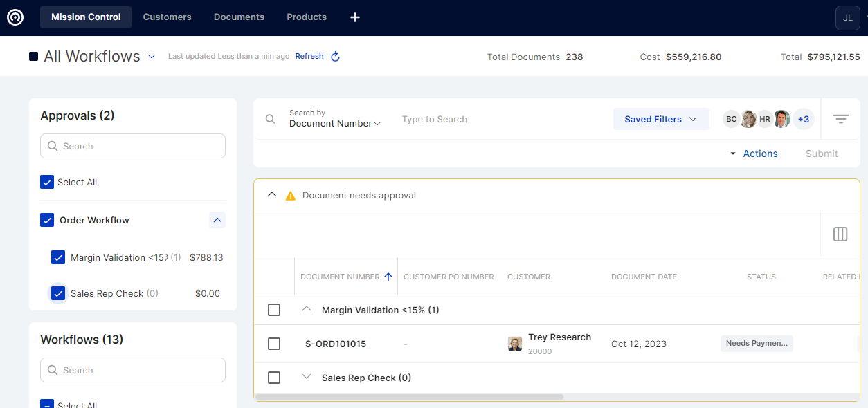Open the Products tab

coord(306,17)
